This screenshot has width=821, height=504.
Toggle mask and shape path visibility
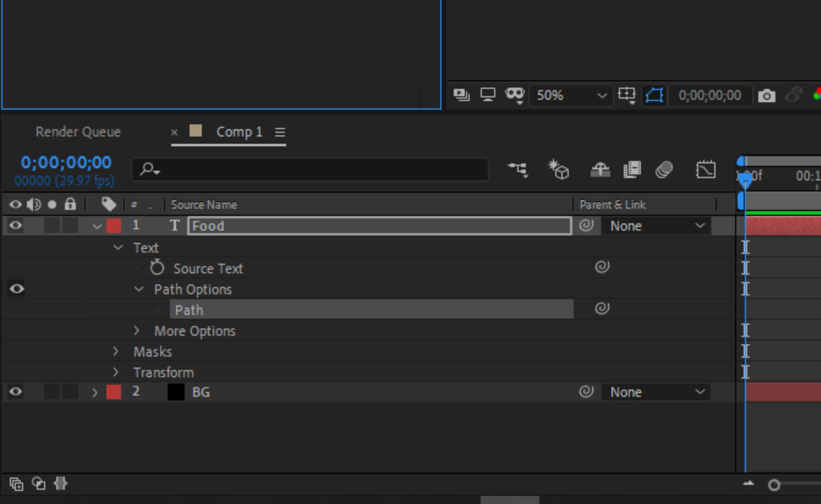pos(654,96)
